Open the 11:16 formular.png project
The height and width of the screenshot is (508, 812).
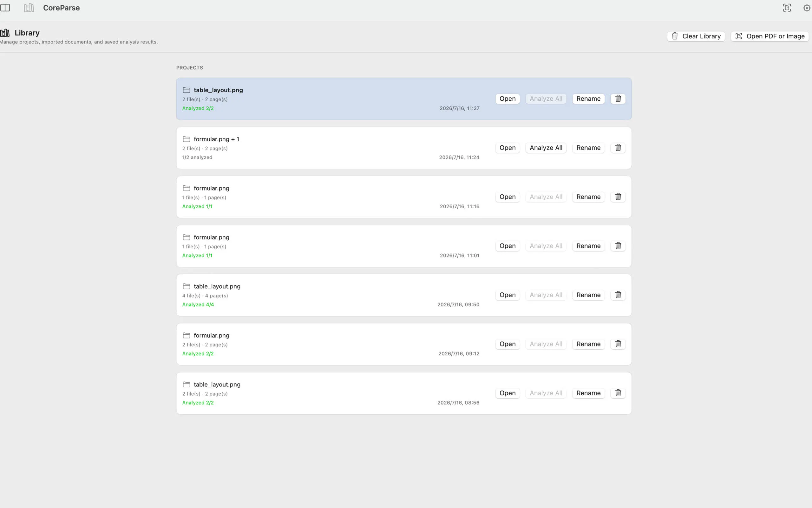(x=507, y=197)
